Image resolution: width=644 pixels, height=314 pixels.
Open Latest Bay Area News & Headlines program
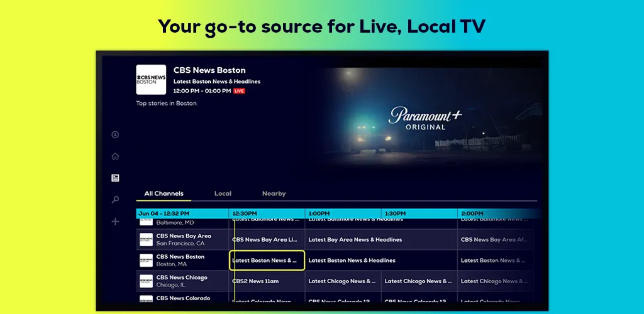[x=381, y=240]
